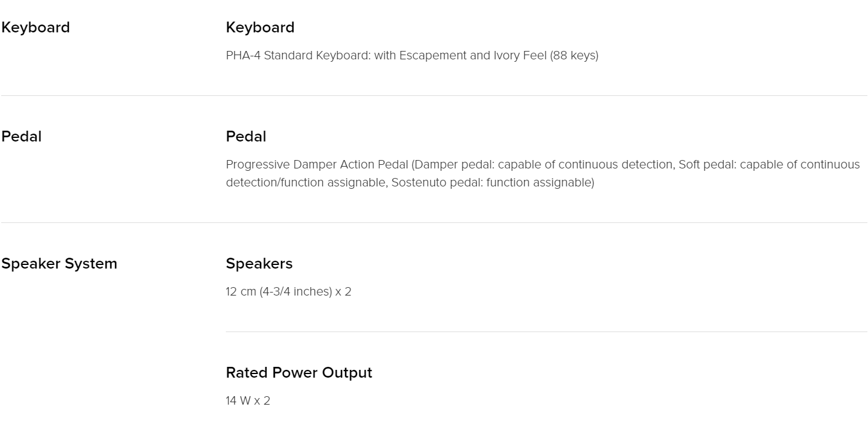Click the Speaker System category label
The width and height of the screenshot is (868, 425).
pyautogui.click(x=59, y=264)
